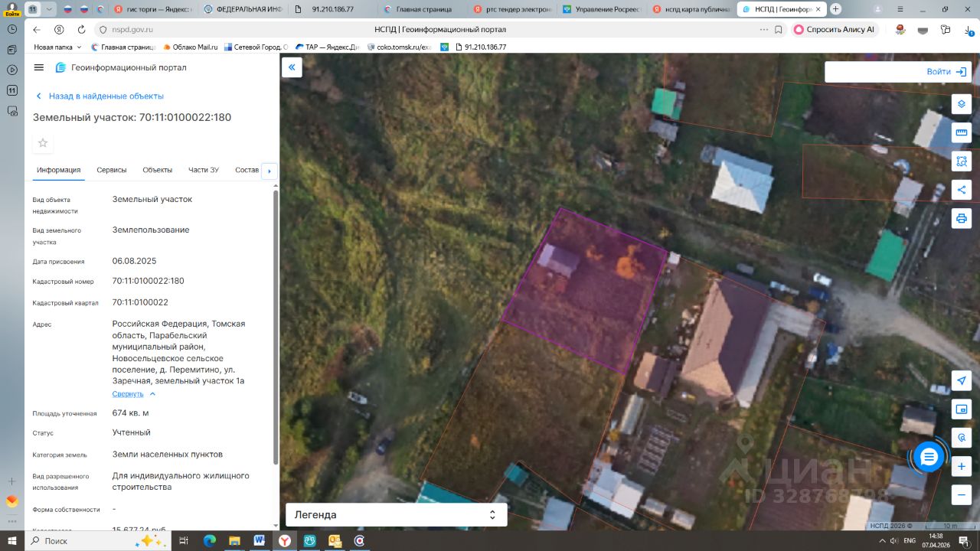Center the map on my location
The width and height of the screenshot is (980, 551).
(x=962, y=381)
